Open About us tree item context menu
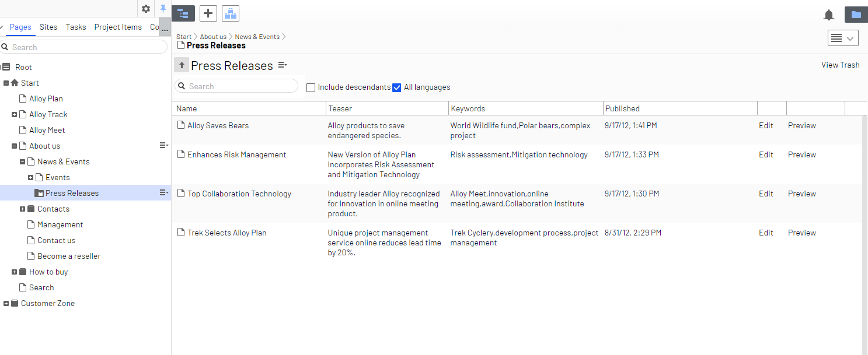The width and height of the screenshot is (868, 355). tap(164, 146)
